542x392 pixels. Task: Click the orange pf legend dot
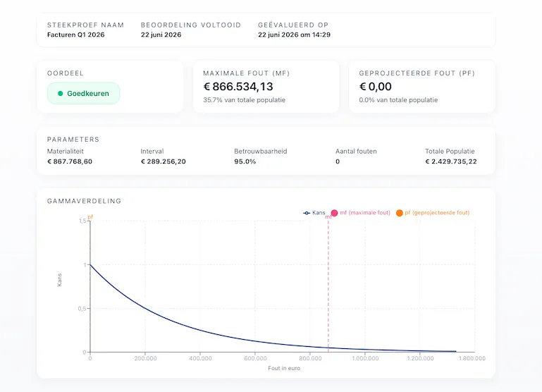coord(399,213)
